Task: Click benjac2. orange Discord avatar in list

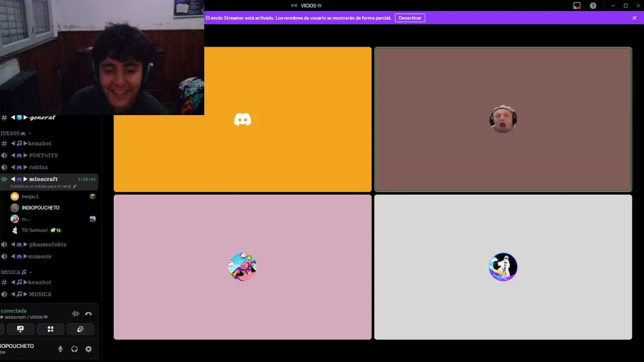Action: pyautogui.click(x=15, y=197)
